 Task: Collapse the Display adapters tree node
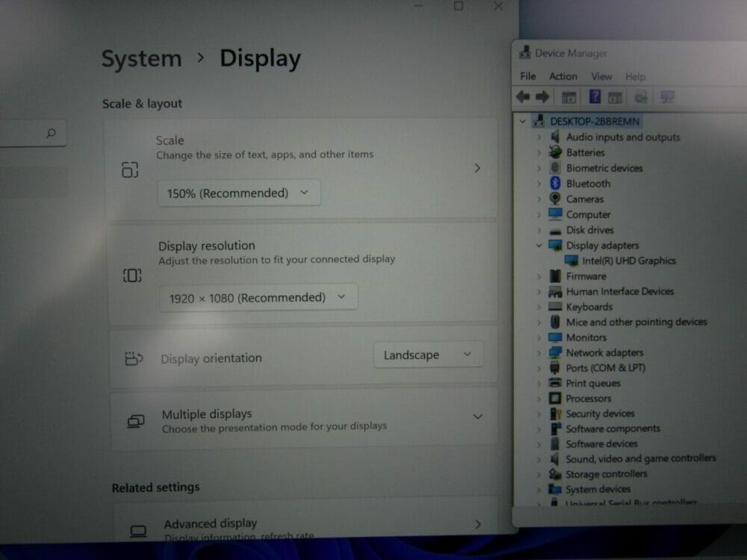click(539, 245)
